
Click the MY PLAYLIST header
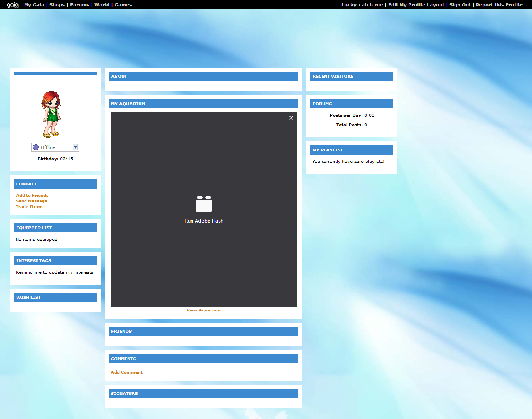tap(352, 150)
